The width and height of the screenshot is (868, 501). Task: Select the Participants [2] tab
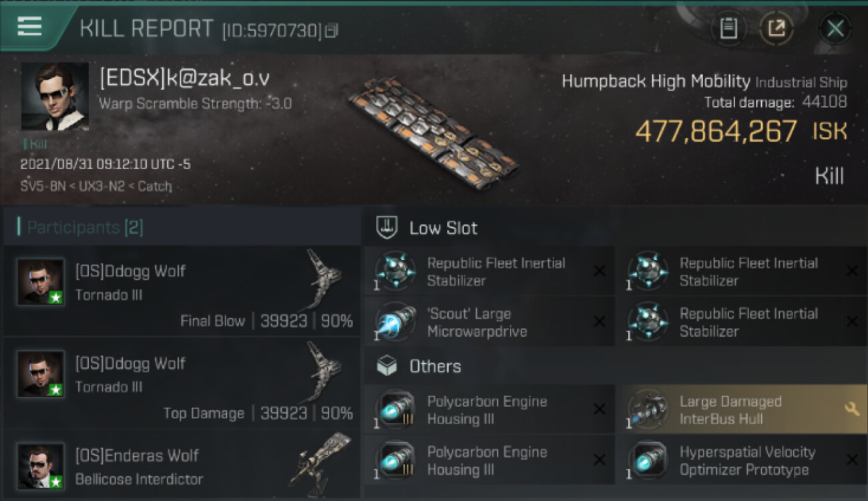(x=85, y=228)
